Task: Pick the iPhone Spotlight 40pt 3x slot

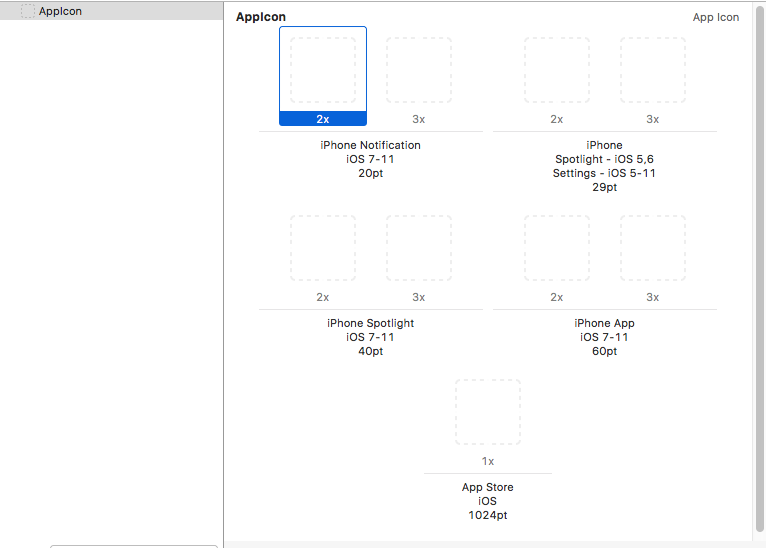Action: coord(419,248)
